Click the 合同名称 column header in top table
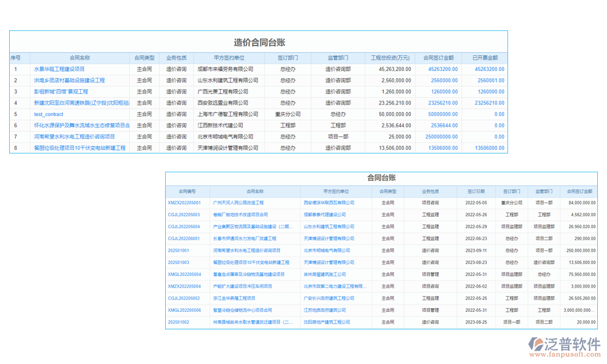The width and height of the screenshot is (607, 364). click(x=80, y=58)
